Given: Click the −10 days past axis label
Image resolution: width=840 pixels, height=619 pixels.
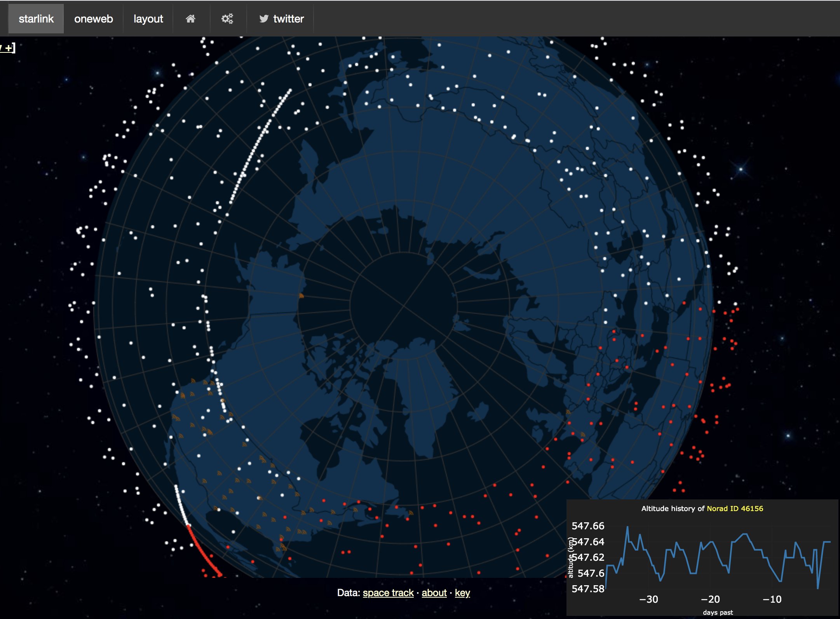Looking at the screenshot, I should click(772, 599).
